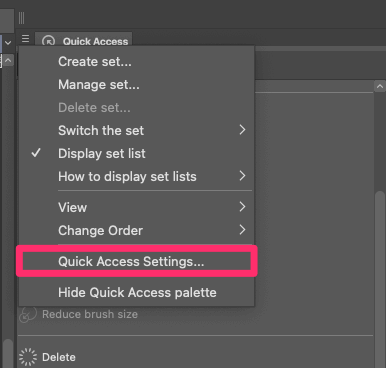Viewport: 386px width, 368px height.
Task: Click the Reduce brush size icon
Action: (x=28, y=315)
